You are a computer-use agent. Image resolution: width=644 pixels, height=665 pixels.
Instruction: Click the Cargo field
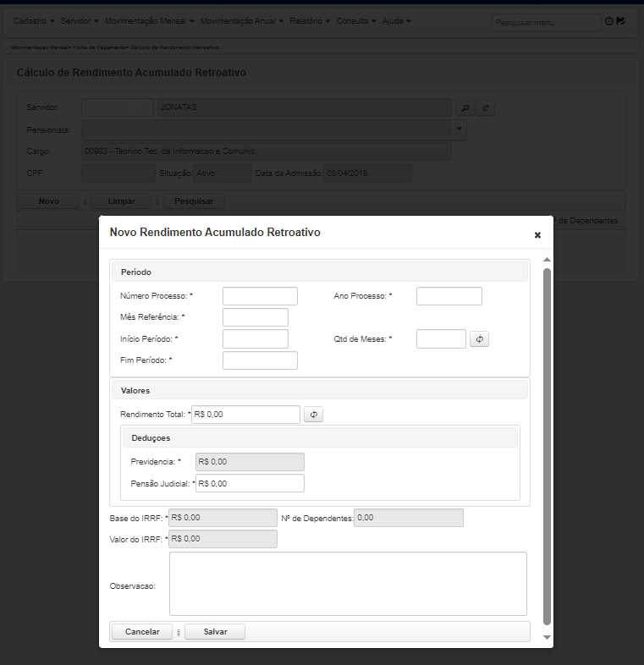tap(267, 151)
